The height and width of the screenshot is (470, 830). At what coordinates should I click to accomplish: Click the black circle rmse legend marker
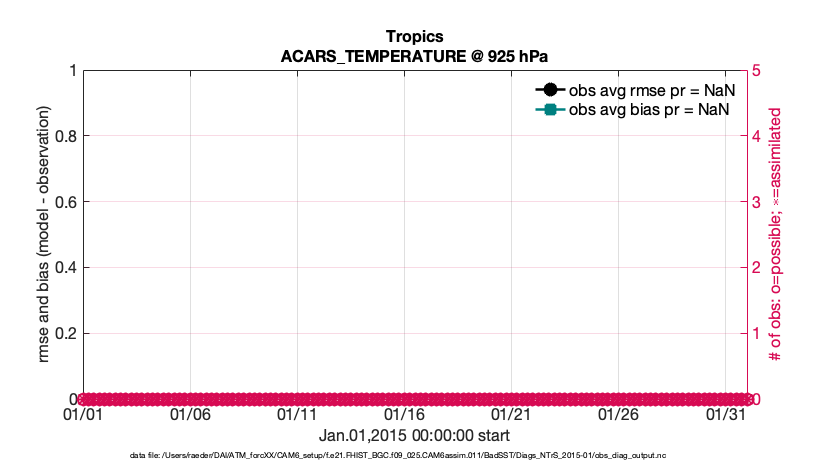[x=549, y=89]
